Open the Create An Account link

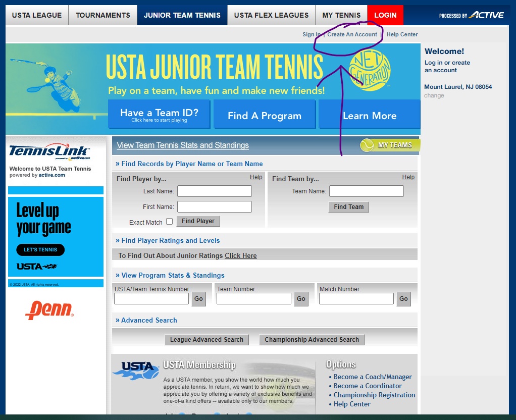(x=352, y=34)
